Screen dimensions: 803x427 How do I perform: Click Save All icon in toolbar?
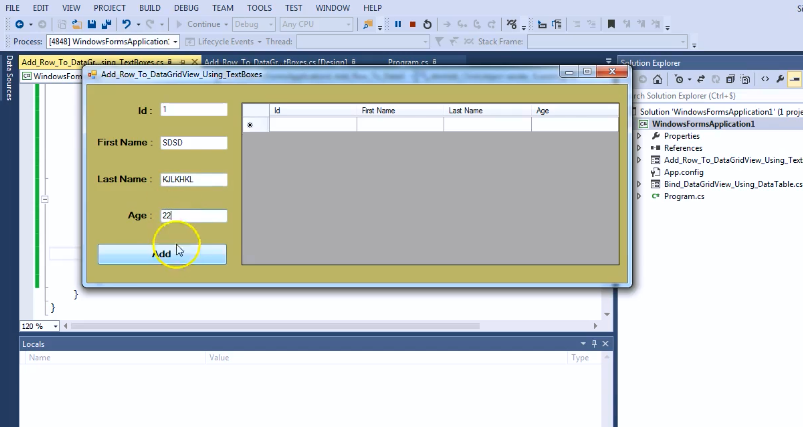pyautogui.click(x=105, y=24)
